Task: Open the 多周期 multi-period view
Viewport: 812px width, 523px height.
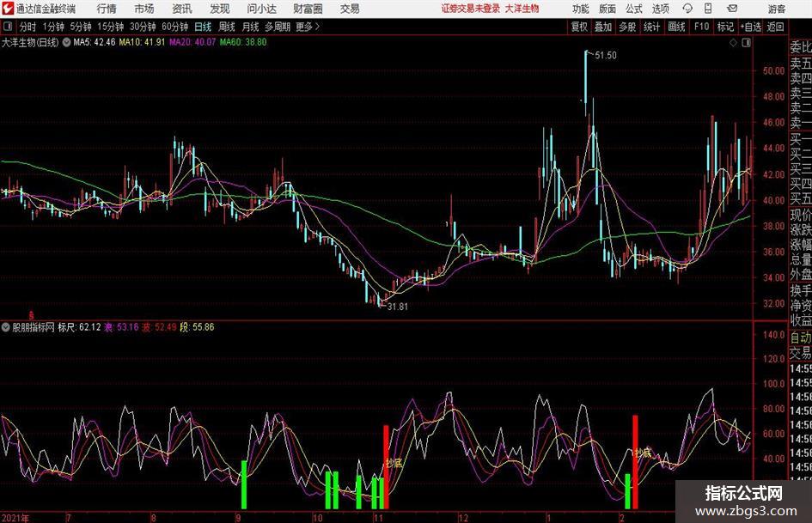Action: (x=278, y=27)
